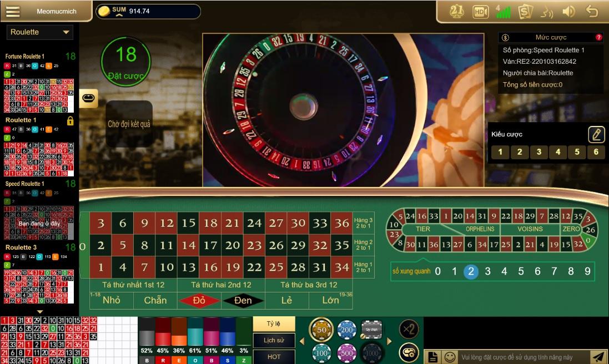609x364 pixels.
Task: Open the chip settings gear icon
Action: pyautogui.click(x=409, y=352)
